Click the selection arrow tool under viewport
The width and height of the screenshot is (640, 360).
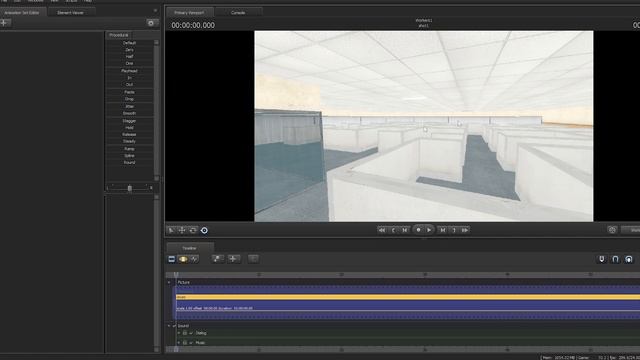click(171, 230)
